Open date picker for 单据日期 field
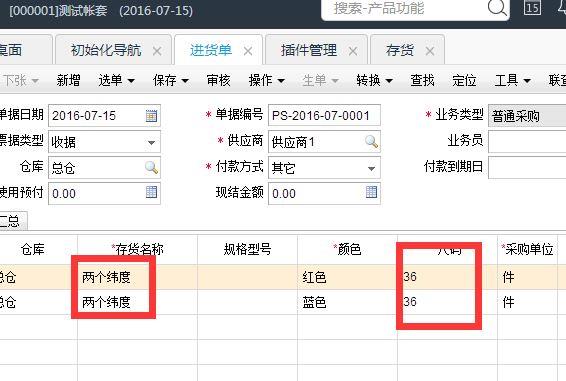Image resolution: width=566 pixels, height=381 pixels. click(x=151, y=116)
